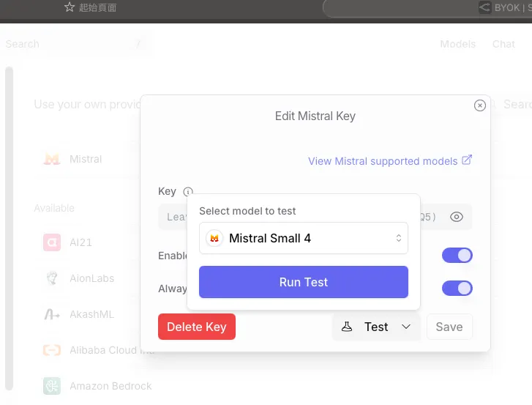Viewport: 532px width, 405px height.
Task: Click the Key info icon
Action: coord(188,192)
